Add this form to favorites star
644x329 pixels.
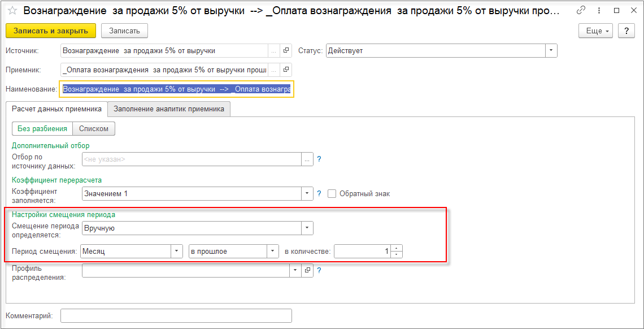(12, 11)
